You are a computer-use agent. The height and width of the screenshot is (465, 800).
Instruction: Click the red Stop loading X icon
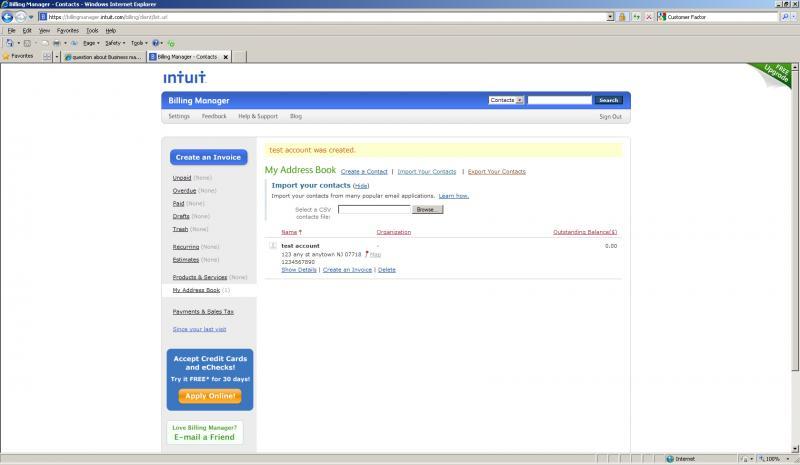pos(649,17)
